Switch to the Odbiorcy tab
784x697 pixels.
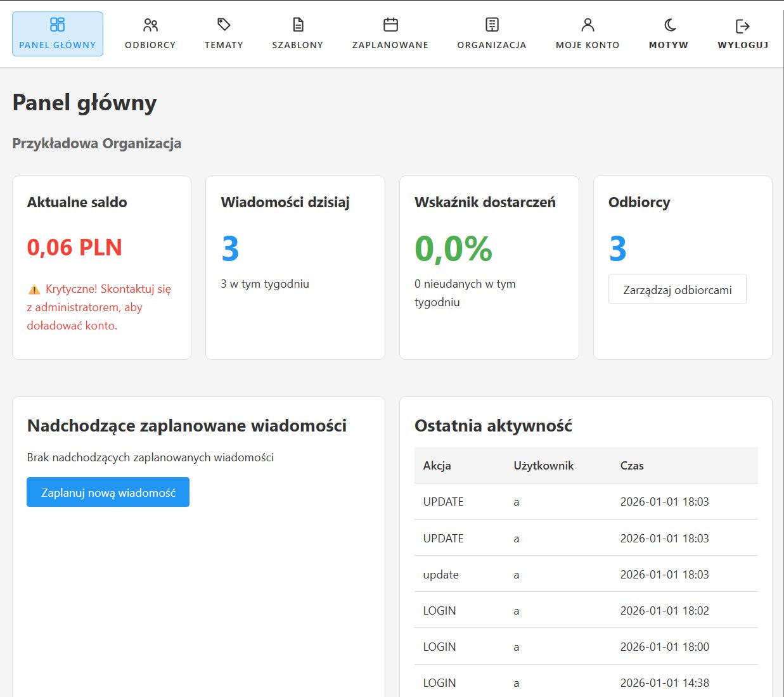point(150,34)
